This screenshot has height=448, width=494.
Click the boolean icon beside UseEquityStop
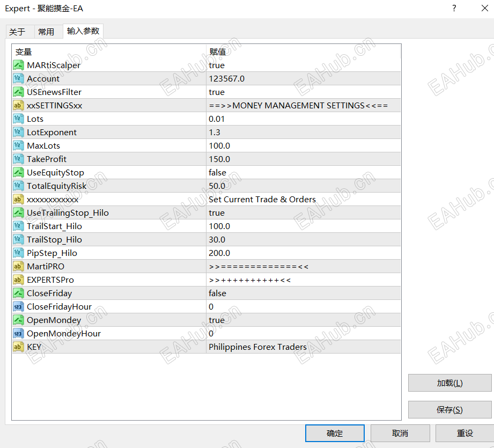coord(18,173)
